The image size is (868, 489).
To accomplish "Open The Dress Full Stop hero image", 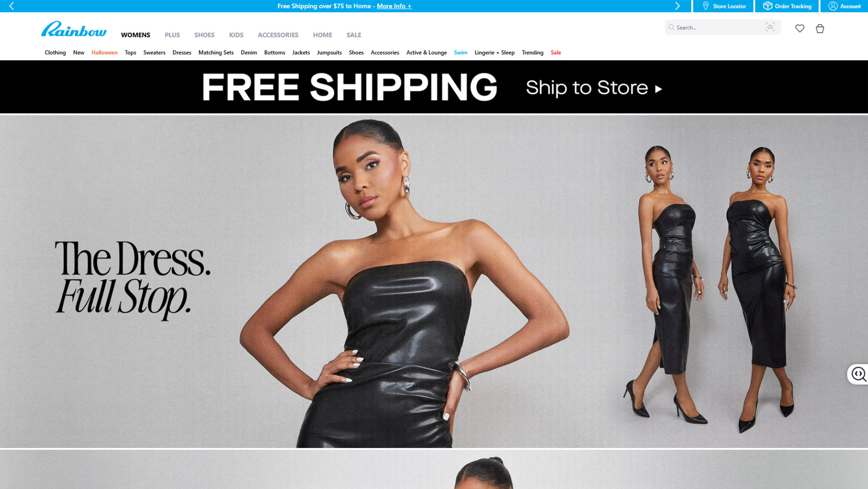I will pos(434,281).
